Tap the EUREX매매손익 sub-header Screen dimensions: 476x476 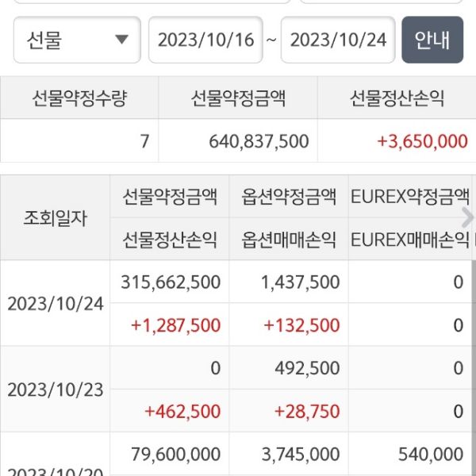point(409,239)
